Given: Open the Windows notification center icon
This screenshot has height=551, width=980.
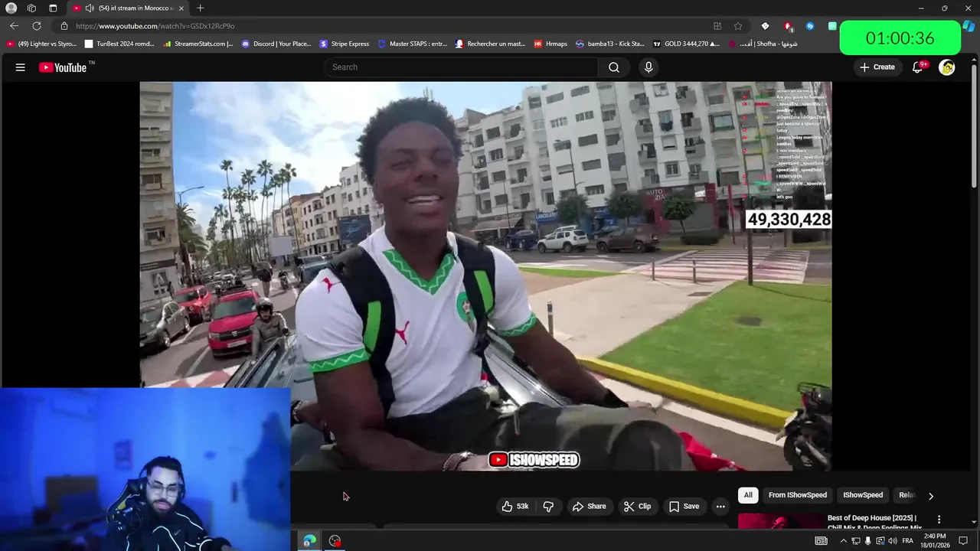Looking at the screenshot, I should (x=963, y=541).
